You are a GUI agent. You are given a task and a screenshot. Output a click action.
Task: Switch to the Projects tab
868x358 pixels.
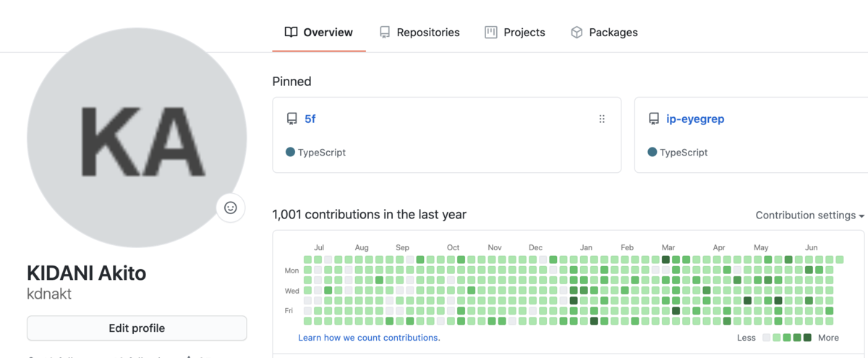524,33
